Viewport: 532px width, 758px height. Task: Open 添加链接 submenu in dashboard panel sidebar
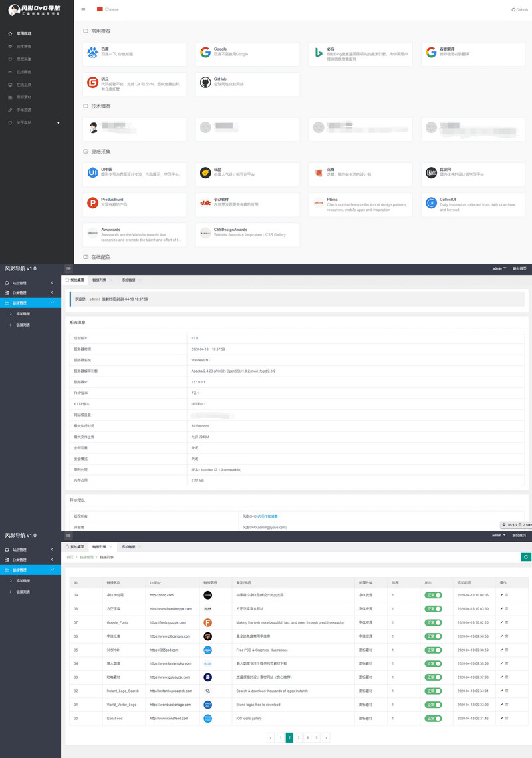click(x=23, y=313)
